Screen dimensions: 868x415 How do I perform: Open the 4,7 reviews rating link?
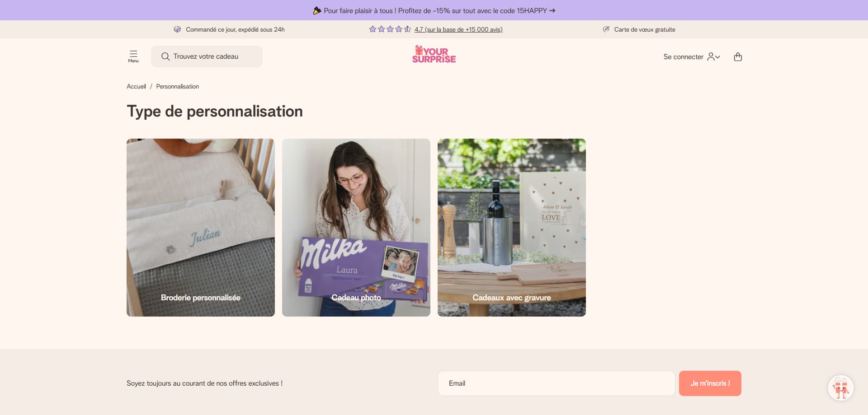coord(458,29)
